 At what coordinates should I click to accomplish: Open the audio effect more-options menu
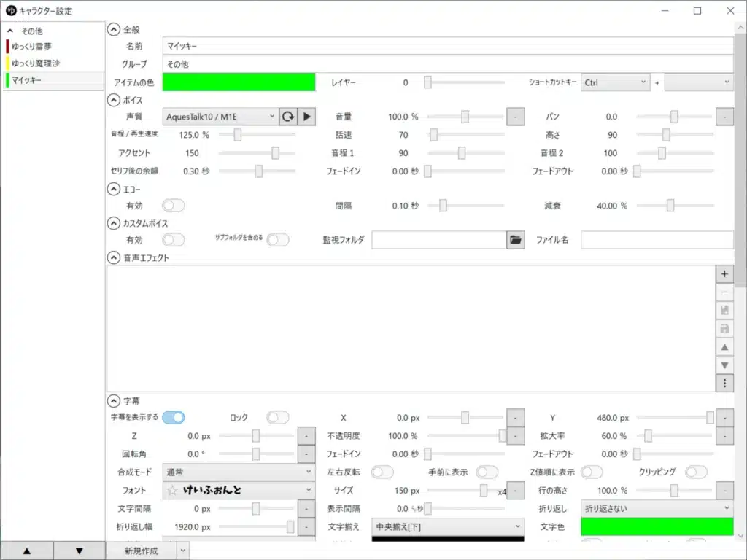coord(724,384)
